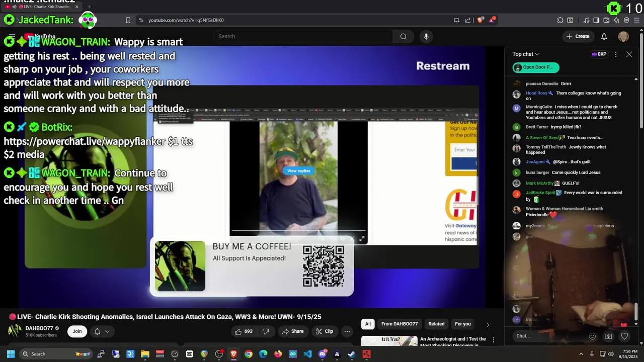The image size is (644, 362).
Task: Expand the Top chat dropdown
Action: [x=526, y=54]
